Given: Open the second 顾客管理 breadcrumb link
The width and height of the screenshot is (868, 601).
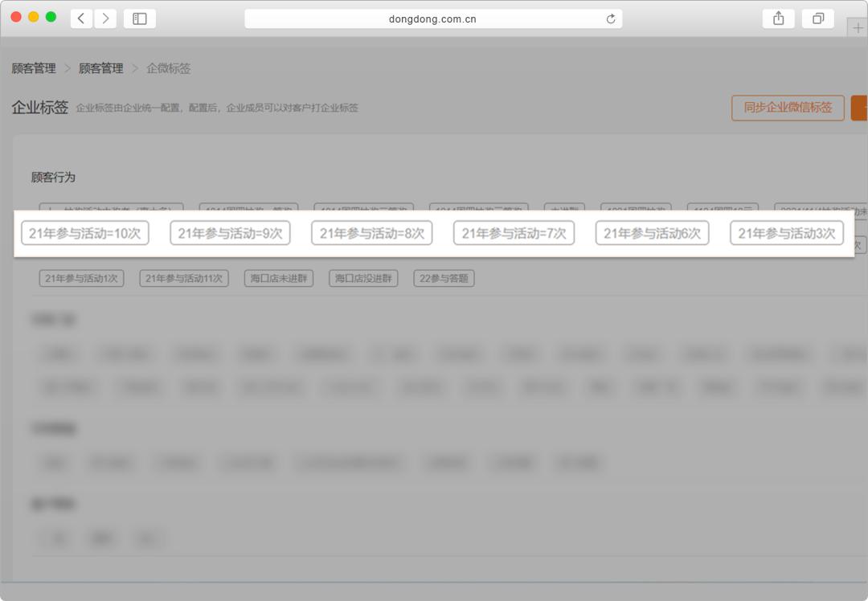Looking at the screenshot, I should pos(100,68).
